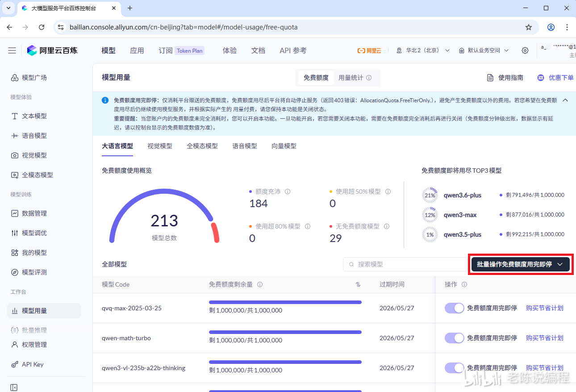Open the 批量操作免费额度用完即停 dropdown
This screenshot has height=392, width=576.
[521, 264]
